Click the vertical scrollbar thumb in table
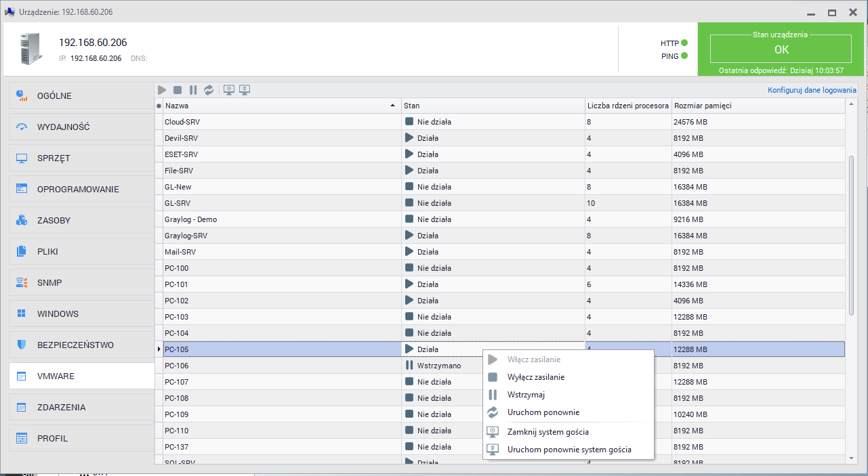The image size is (868, 476). point(851,235)
